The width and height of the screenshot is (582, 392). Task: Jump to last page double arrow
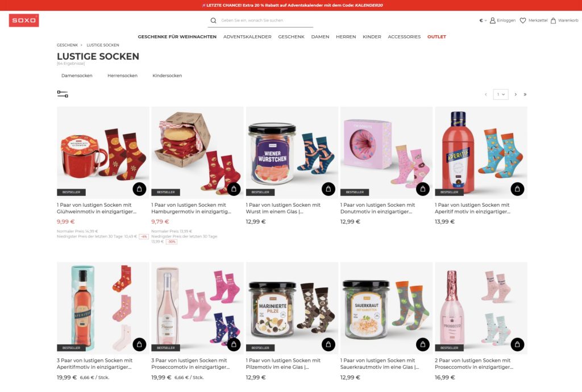[525, 94]
